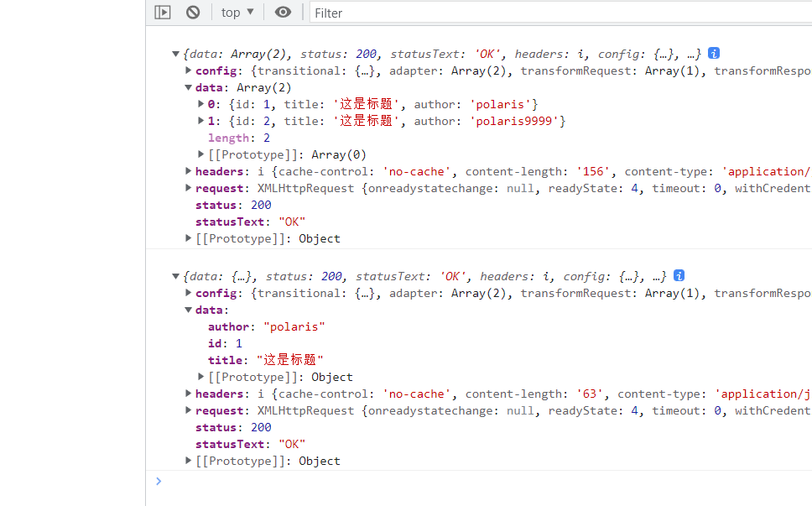This screenshot has height=506, width=812.
Task: Expand array item 1 with author 'polaris9999'
Action: [201, 121]
